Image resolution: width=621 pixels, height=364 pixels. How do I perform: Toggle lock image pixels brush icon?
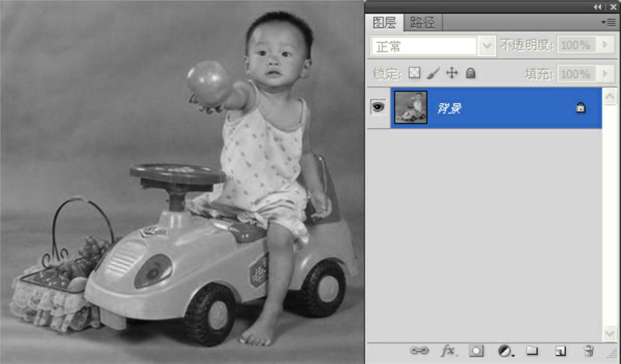[433, 73]
